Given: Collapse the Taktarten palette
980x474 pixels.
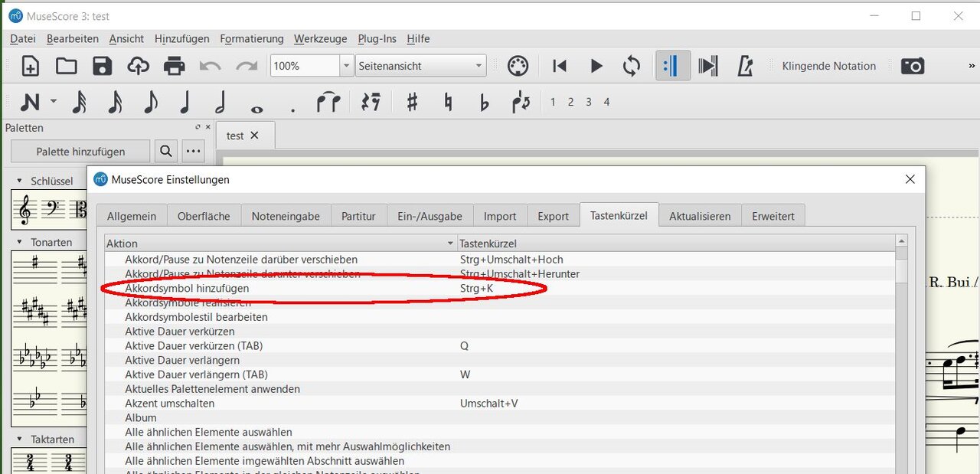Looking at the screenshot, I should click(x=20, y=440).
